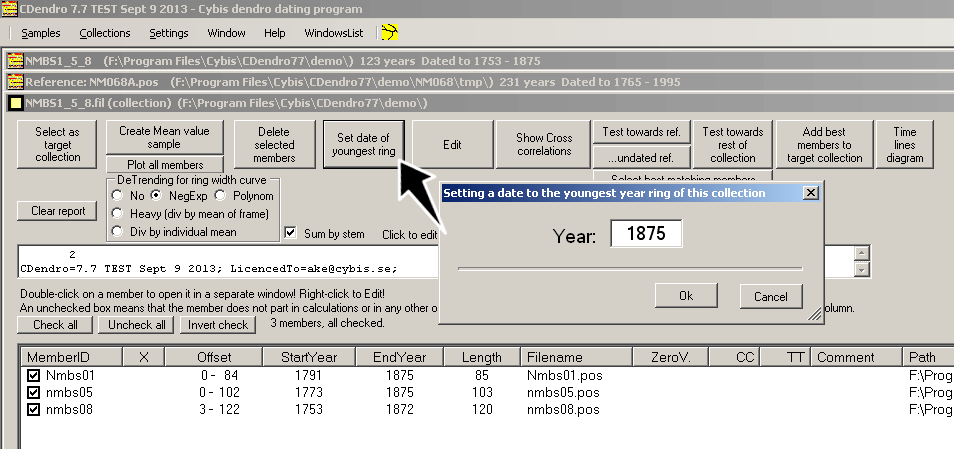Image resolution: width=954 pixels, height=449 pixels.
Task: Sort by Length column header
Action: coord(482,357)
